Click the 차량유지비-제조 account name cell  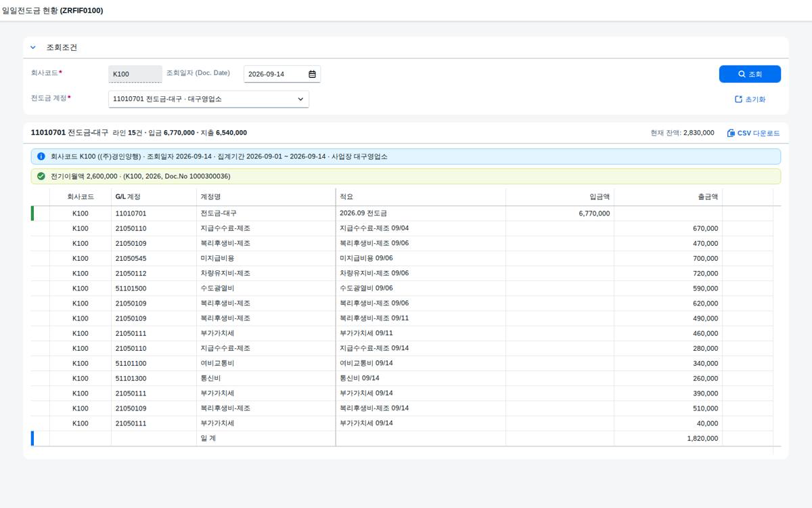(x=266, y=273)
